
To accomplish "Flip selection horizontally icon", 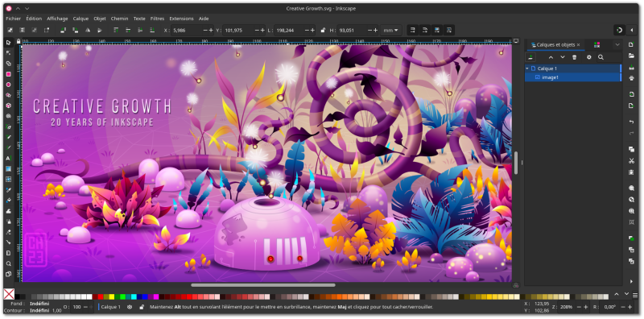I will (88, 30).
